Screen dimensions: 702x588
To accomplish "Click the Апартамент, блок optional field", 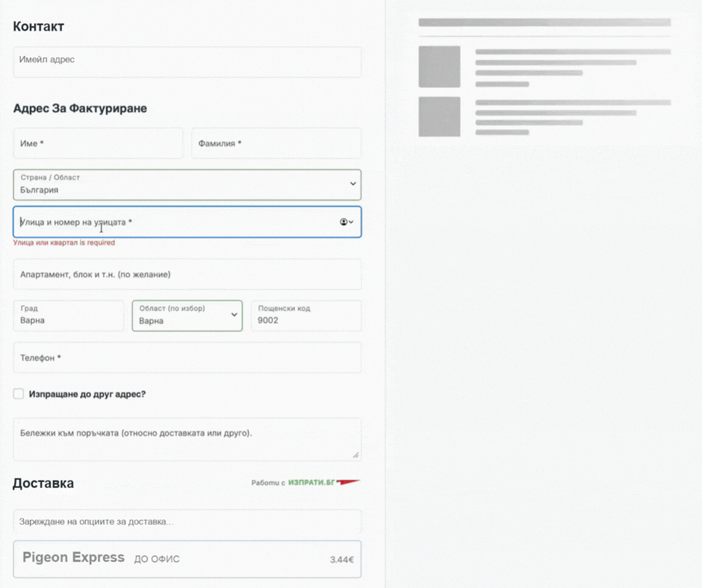I will (x=187, y=275).
